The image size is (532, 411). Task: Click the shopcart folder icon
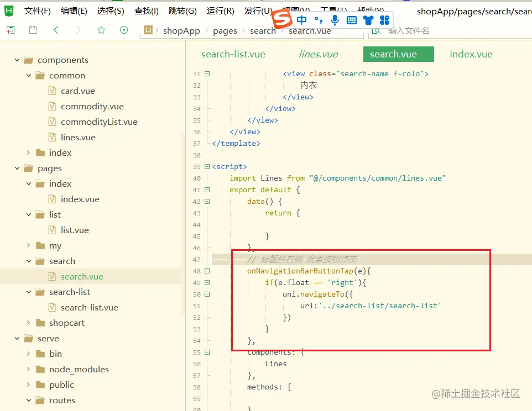pyautogui.click(x=40, y=323)
